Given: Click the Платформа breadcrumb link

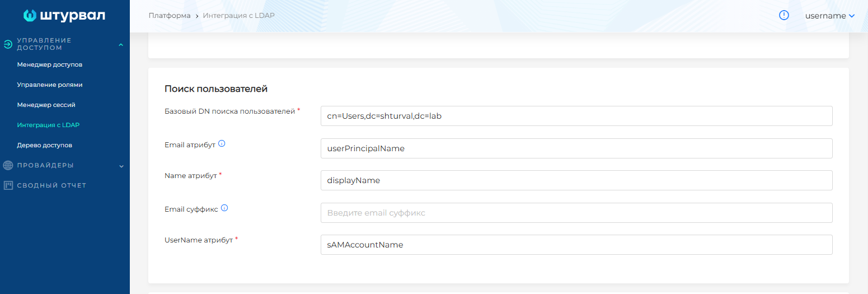Looking at the screenshot, I should tap(170, 16).
